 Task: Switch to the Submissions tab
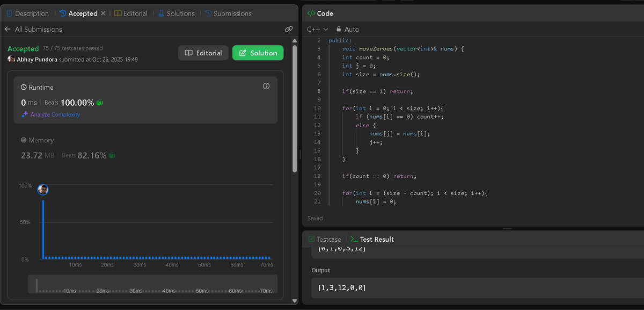point(228,13)
